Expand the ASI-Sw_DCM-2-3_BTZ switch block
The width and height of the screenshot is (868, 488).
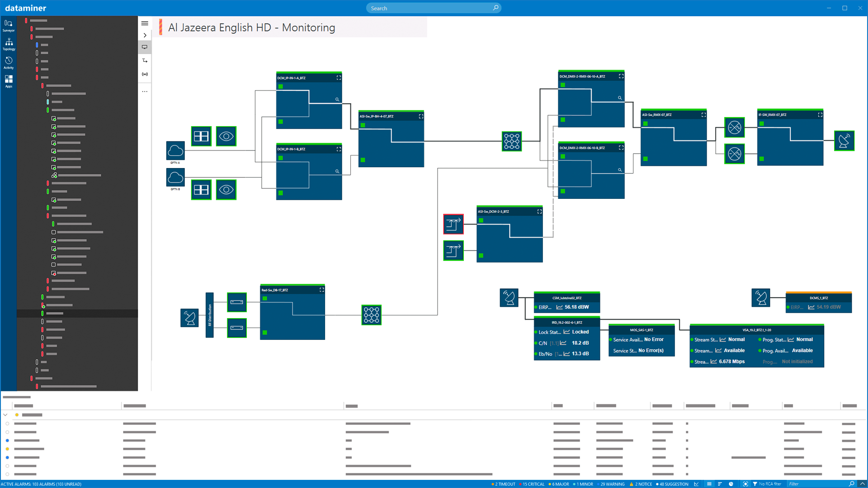pyautogui.click(x=539, y=211)
